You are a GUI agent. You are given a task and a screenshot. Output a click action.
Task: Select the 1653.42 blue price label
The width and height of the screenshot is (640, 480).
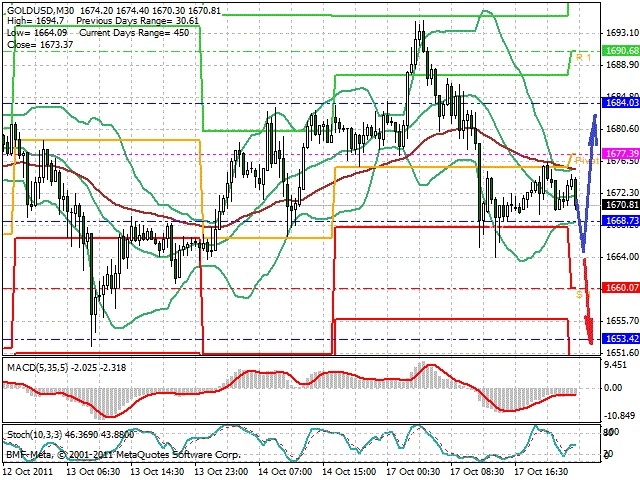[x=621, y=339]
